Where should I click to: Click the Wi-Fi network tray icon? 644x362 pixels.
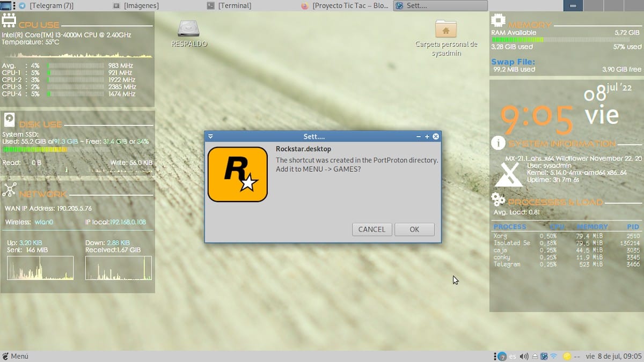point(553,356)
